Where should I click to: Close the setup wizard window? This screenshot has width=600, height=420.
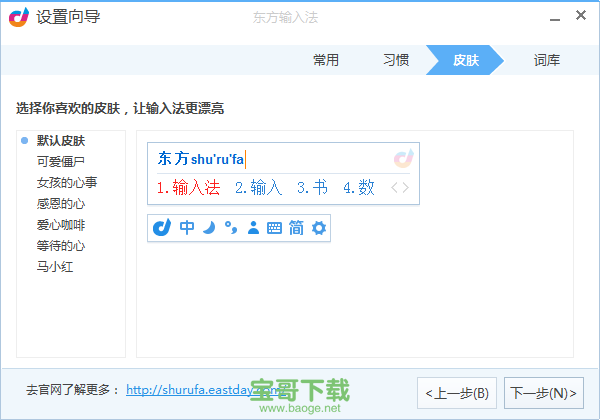(x=581, y=15)
